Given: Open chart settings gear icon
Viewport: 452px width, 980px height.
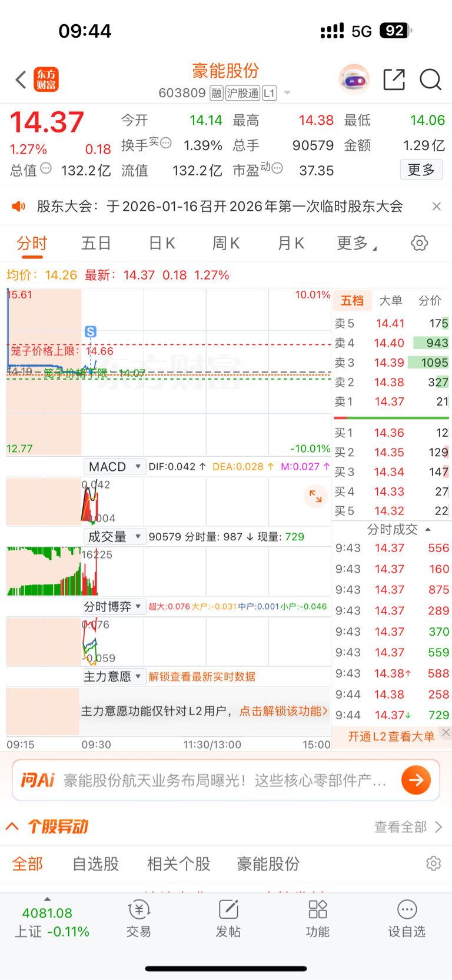Looking at the screenshot, I should (420, 242).
